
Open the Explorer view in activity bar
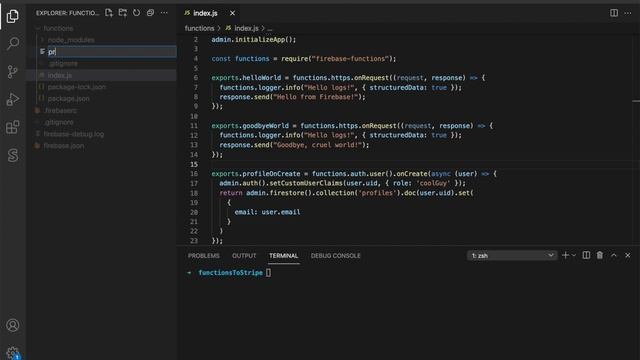pos(13,16)
